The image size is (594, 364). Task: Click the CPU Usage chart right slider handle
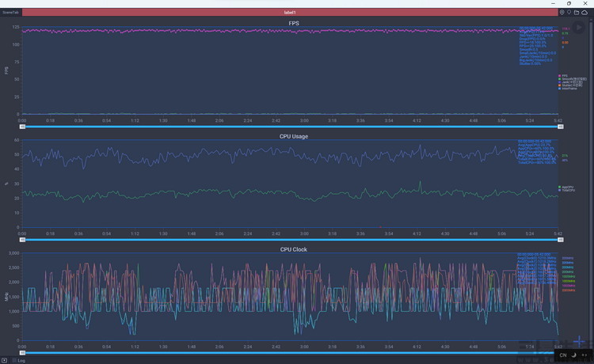[561, 239]
